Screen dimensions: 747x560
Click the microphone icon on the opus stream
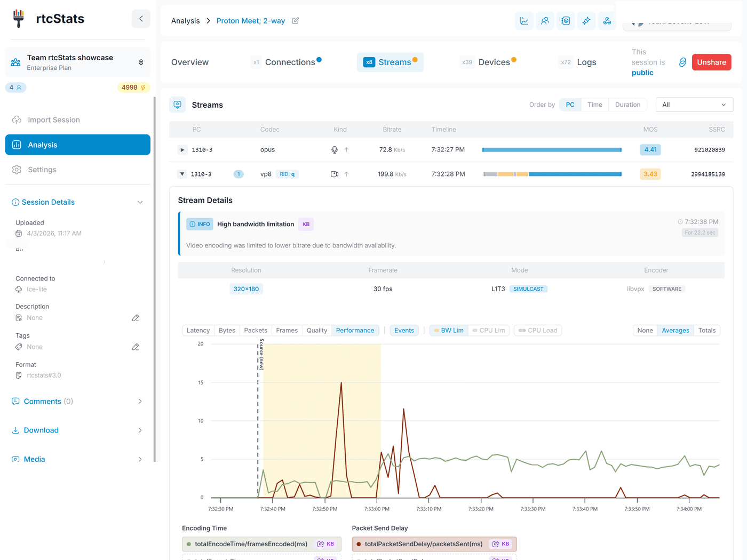[335, 150]
